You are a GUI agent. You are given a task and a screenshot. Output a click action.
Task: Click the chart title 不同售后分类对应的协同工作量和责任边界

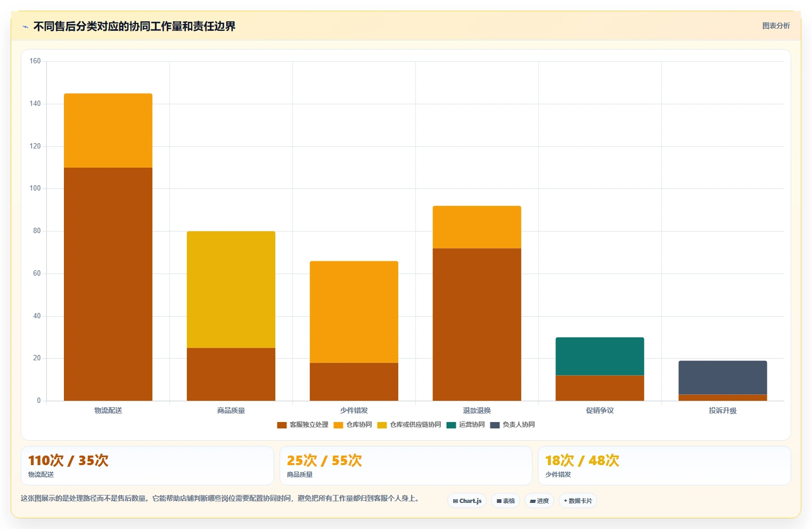(x=134, y=26)
